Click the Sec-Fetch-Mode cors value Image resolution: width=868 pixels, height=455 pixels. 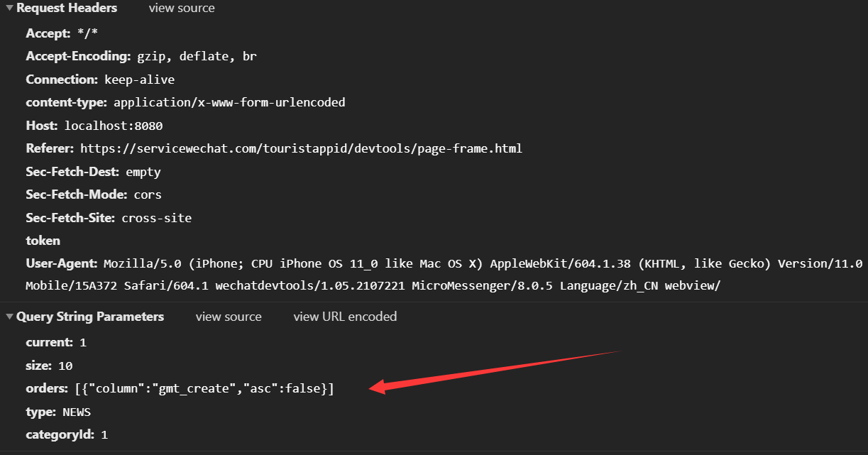(148, 194)
